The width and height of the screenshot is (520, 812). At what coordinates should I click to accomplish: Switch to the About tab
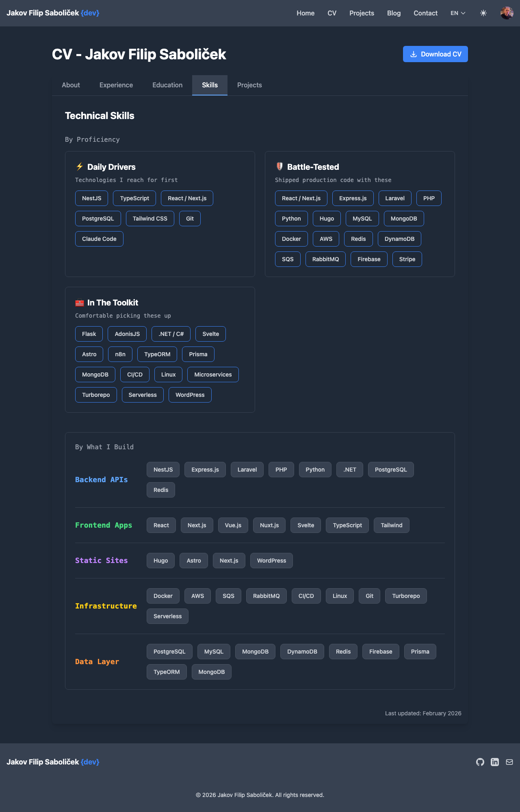(71, 85)
